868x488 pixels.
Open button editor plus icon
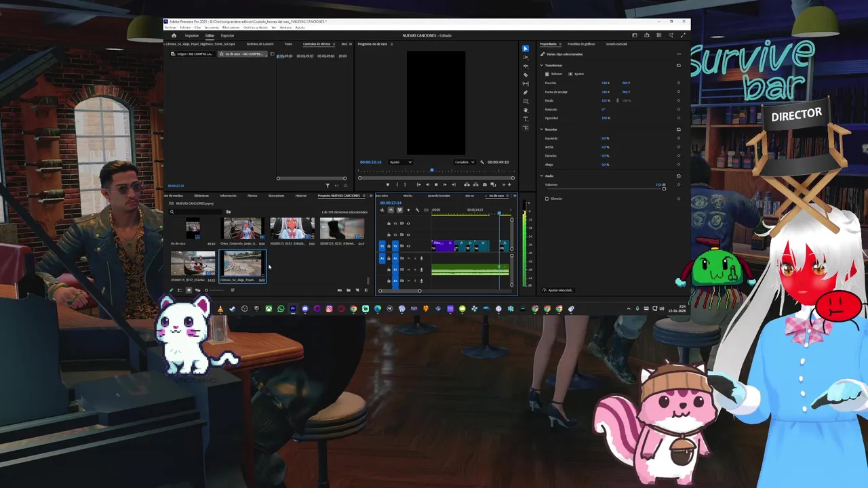click(510, 184)
